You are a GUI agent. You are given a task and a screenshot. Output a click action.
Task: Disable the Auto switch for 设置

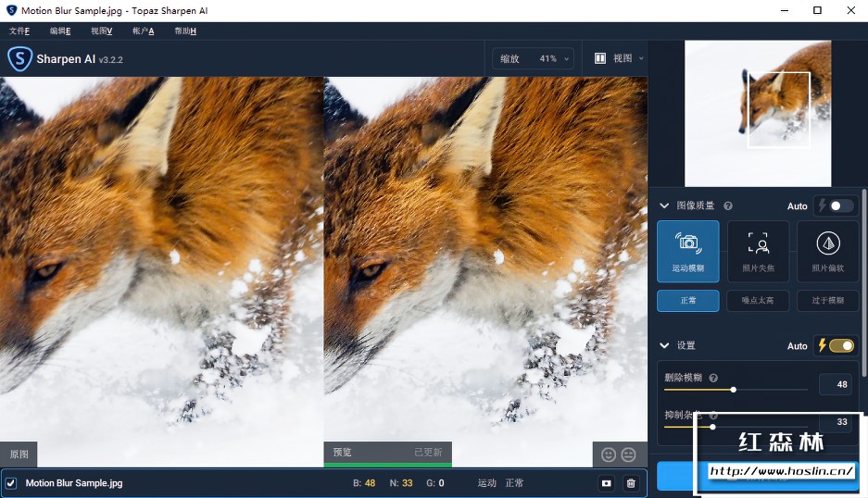tap(841, 346)
